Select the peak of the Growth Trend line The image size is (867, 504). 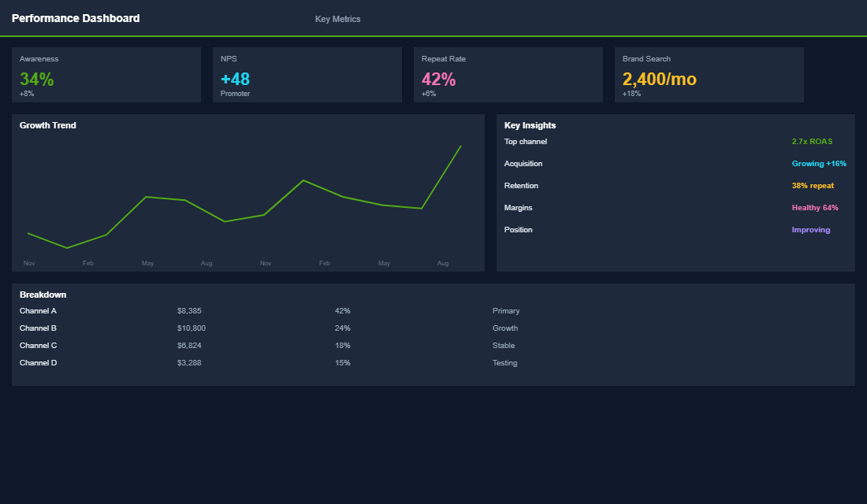coord(460,146)
